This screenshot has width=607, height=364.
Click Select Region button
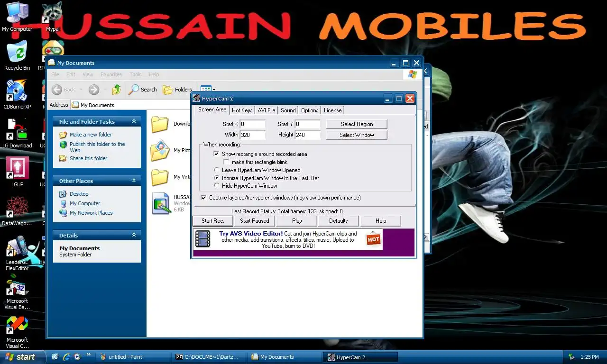(357, 124)
